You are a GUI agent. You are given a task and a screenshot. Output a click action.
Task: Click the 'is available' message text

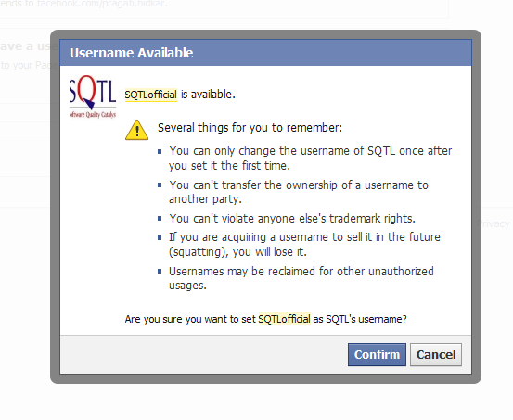click(x=208, y=95)
